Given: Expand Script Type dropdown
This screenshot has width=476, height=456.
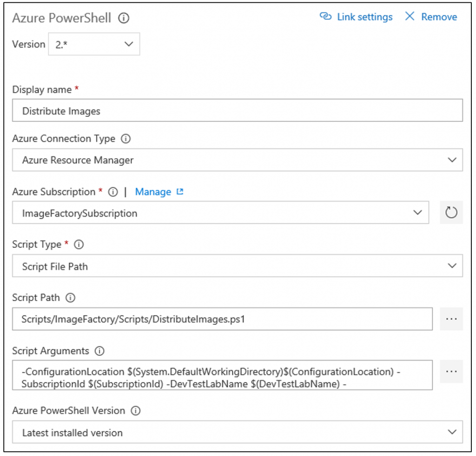Looking at the screenshot, I should click(x=238, y=266).
